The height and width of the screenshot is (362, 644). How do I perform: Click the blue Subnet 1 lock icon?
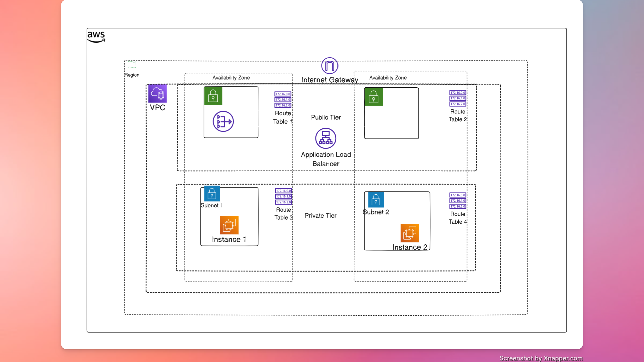[212, 194]
